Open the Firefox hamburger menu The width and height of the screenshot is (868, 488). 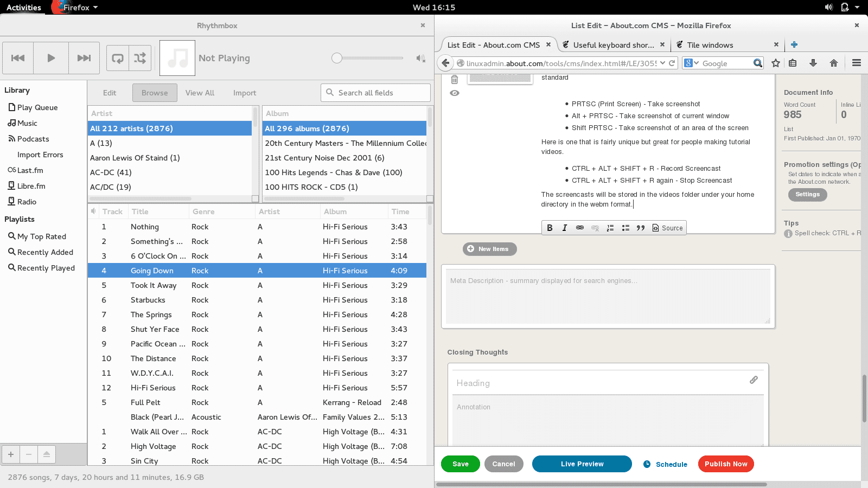(x=857, y=63)
